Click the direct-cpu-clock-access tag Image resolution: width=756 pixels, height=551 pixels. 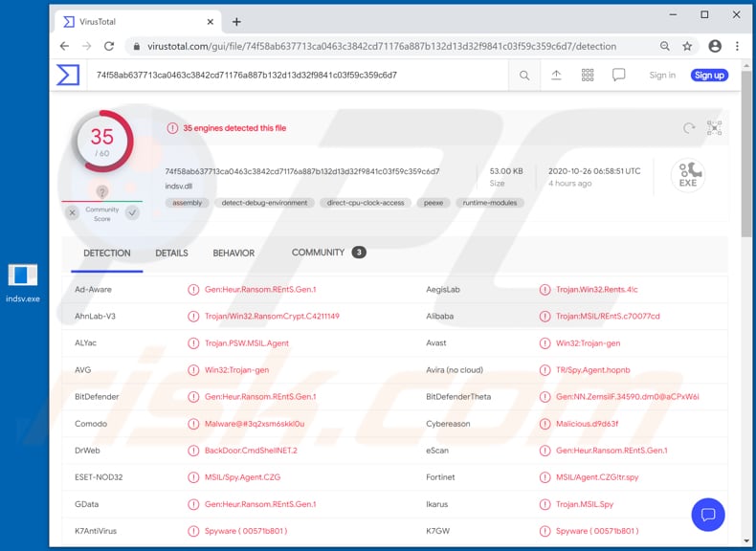tap(366, 203)
